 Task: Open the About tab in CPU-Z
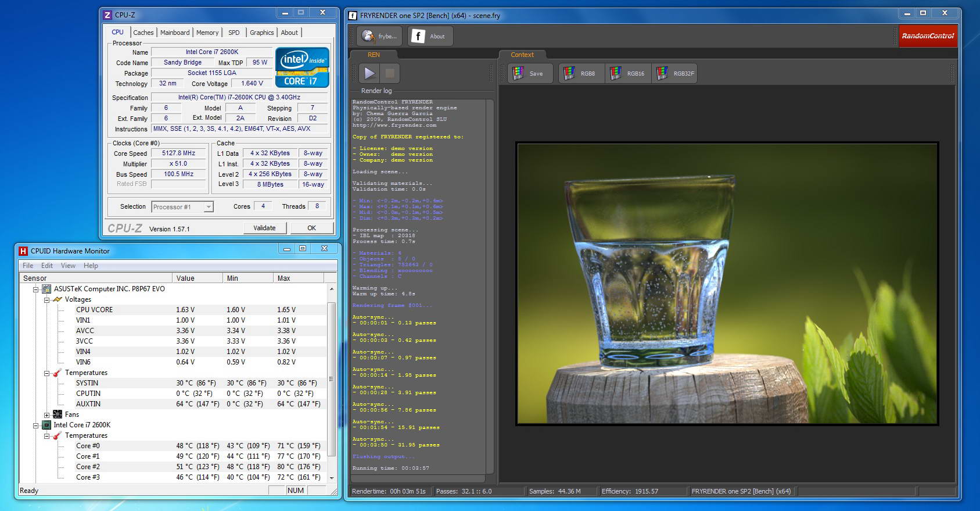(289, 33)
